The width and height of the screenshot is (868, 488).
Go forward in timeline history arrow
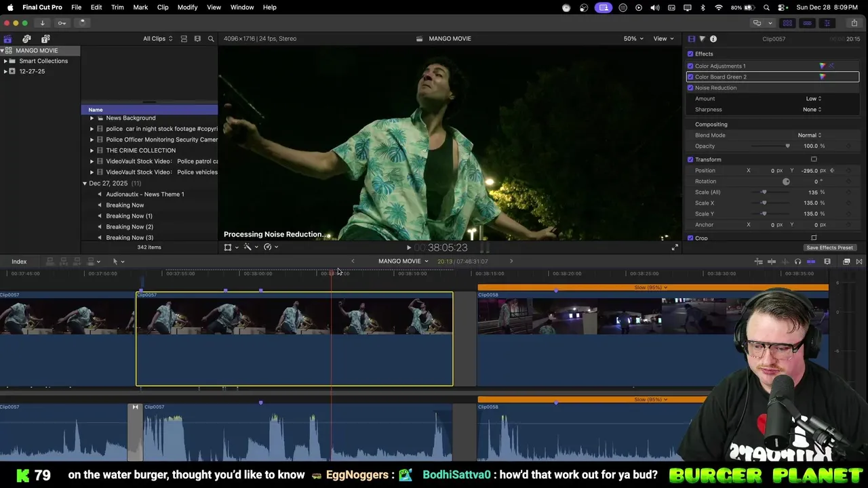pyautogui.click(x=511, y=261)
